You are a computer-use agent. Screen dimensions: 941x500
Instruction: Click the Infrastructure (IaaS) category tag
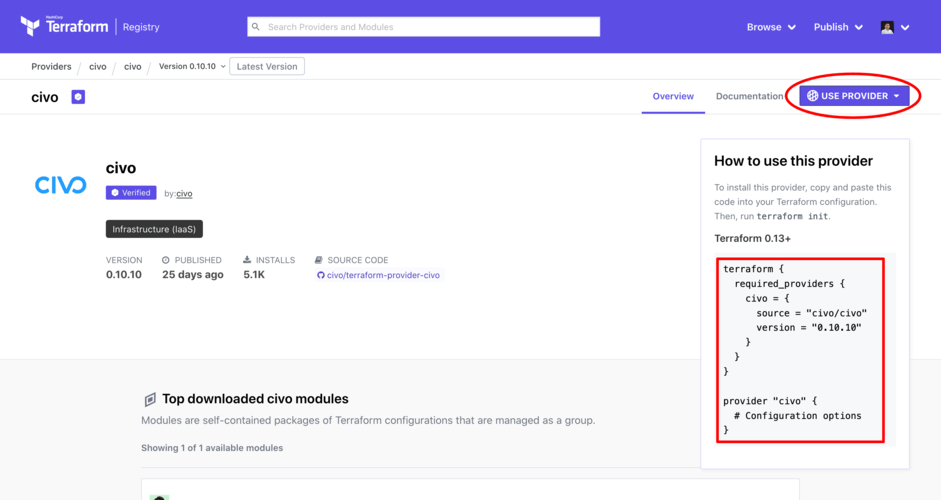(x=154, y=229)
